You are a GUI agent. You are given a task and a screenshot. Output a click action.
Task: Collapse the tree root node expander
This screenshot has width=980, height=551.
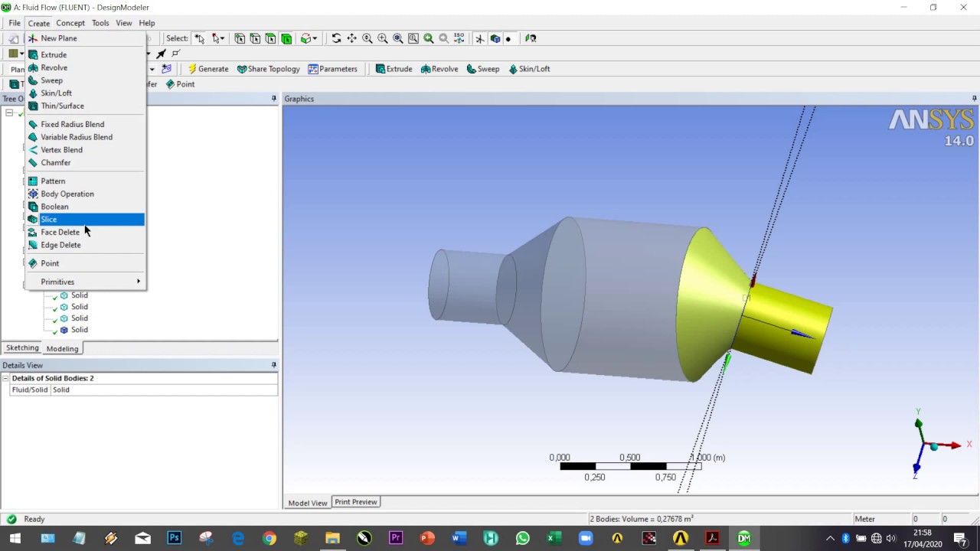point(9,113)
